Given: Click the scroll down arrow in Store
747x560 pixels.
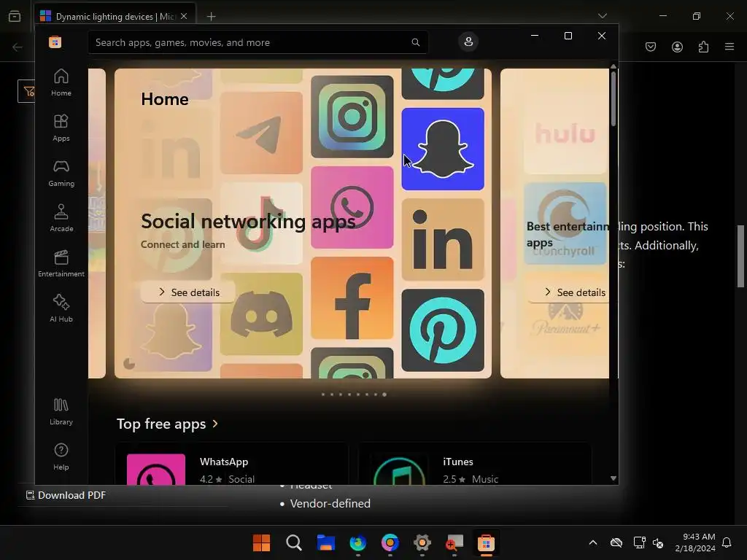Looking at the screenshot, I should point(614,478).
